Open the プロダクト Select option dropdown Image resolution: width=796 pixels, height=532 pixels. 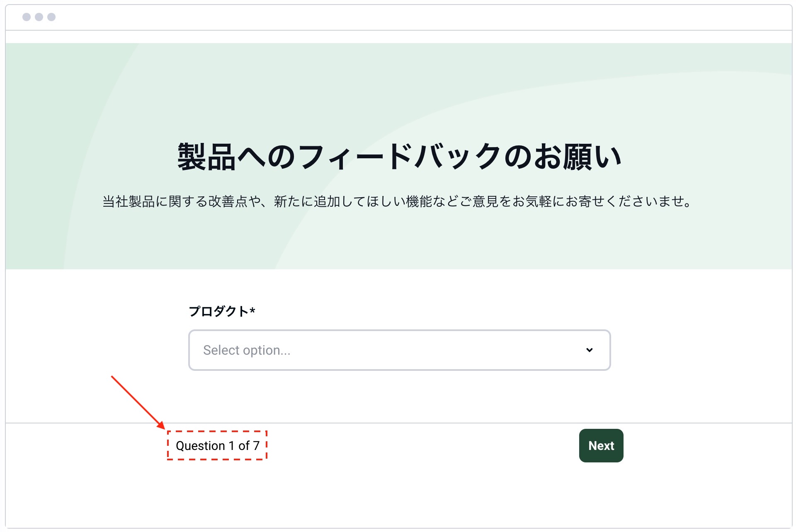pos(399,350)
